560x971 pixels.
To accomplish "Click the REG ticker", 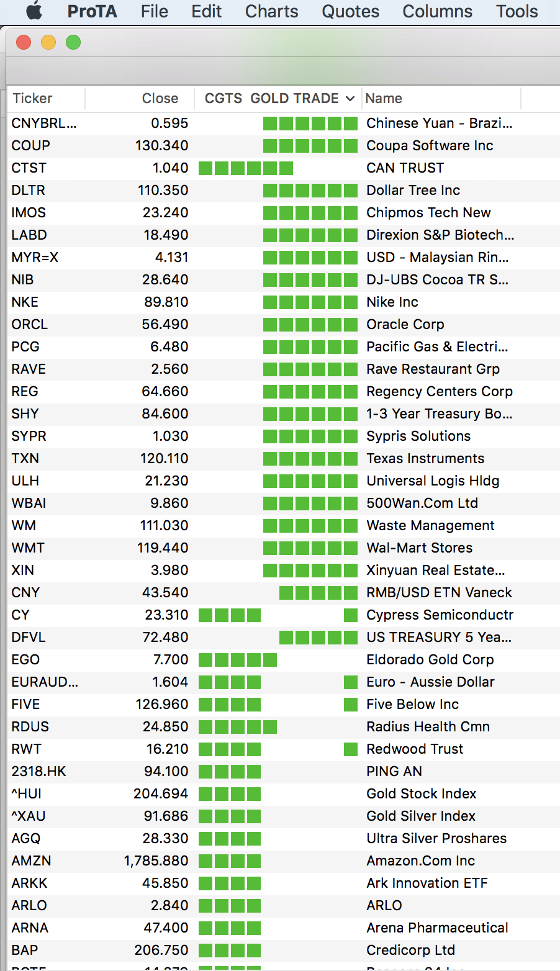I will click(25, 391).
